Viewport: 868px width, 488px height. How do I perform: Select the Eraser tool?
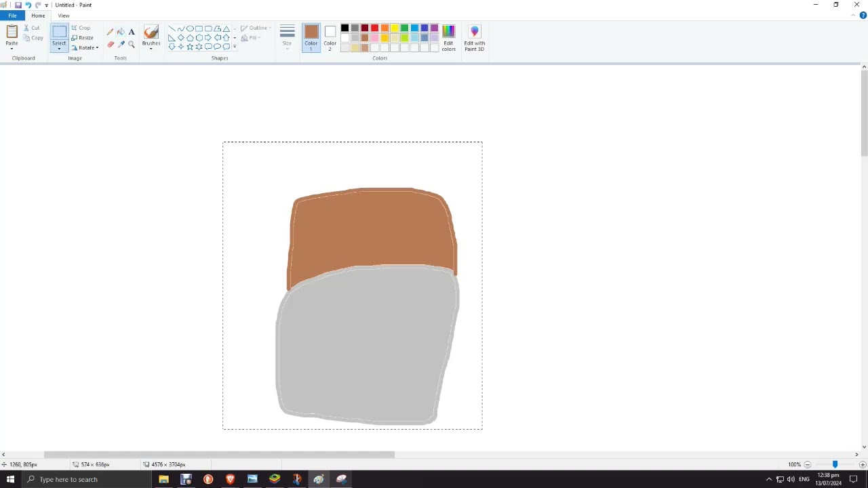110,44
